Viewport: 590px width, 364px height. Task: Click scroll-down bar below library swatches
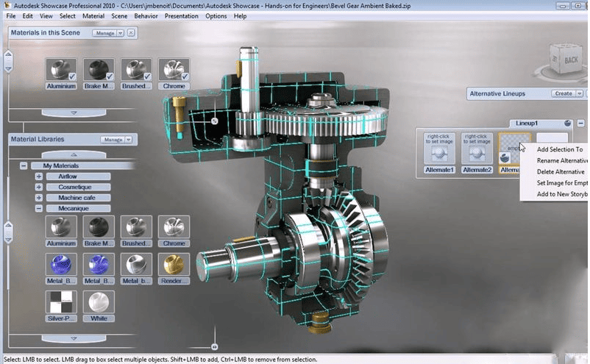(x=74, y=338)
